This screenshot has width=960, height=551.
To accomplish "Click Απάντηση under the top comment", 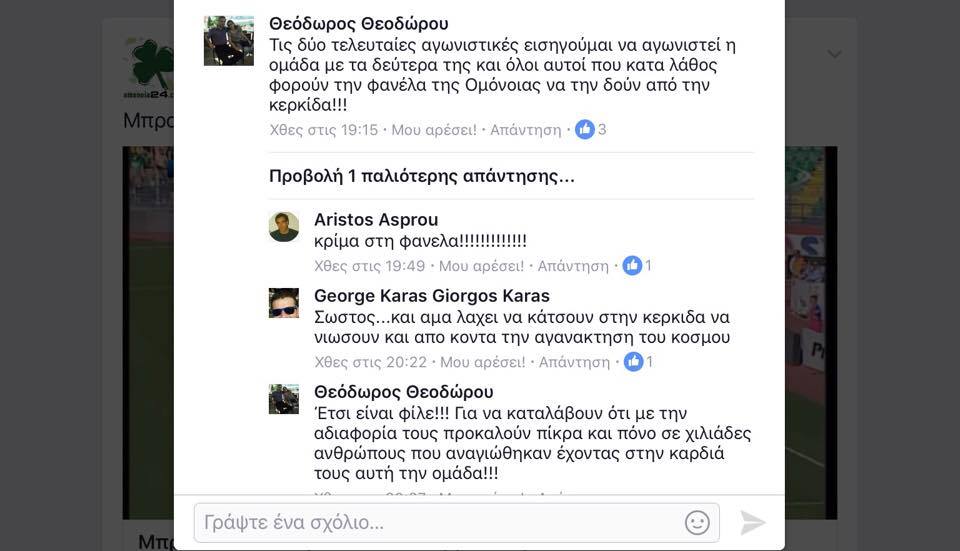I will pos(525,130).
